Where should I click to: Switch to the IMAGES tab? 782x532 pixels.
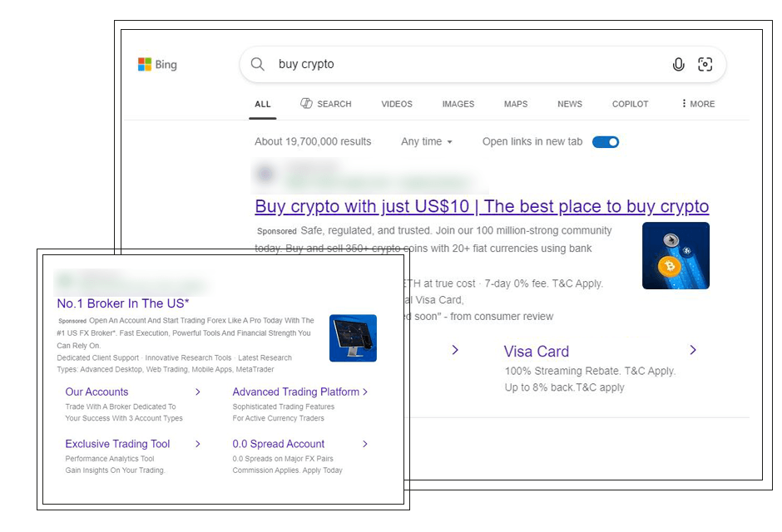click(x=458, y=103)
